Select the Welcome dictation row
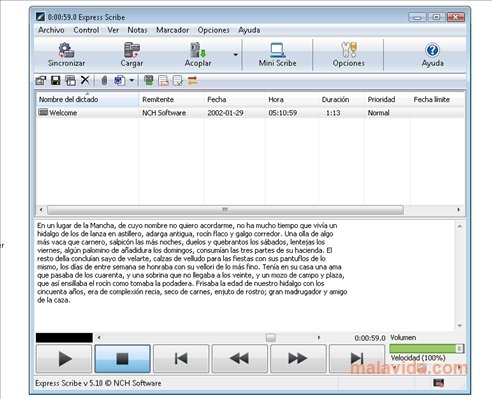The image size is (492, 399). coord(250,113)
